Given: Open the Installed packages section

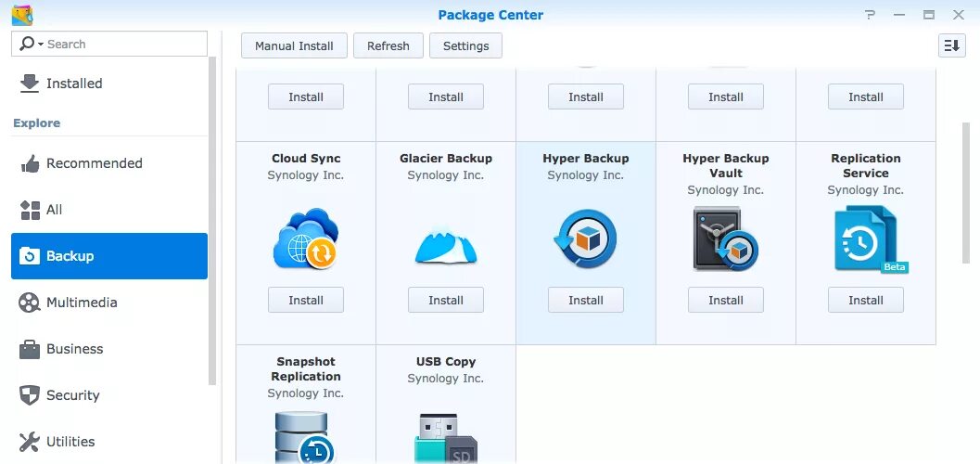Looking at the screenshot, I should [109, 84].
